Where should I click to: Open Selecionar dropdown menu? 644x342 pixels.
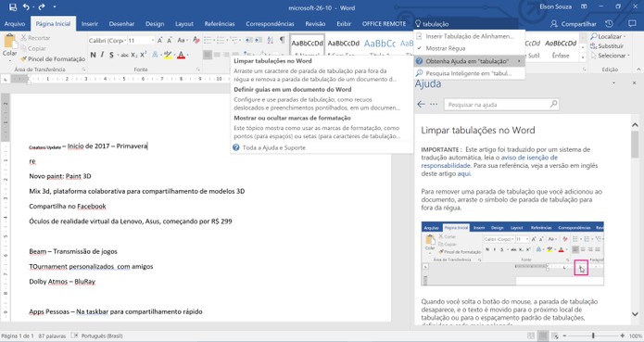click(610, 56)
